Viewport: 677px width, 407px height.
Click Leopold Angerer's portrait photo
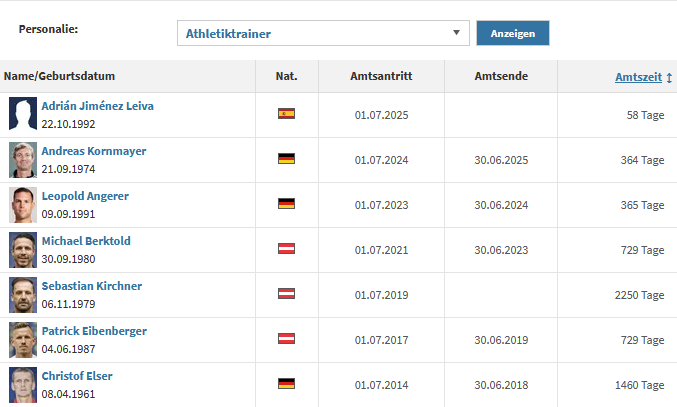22,204
